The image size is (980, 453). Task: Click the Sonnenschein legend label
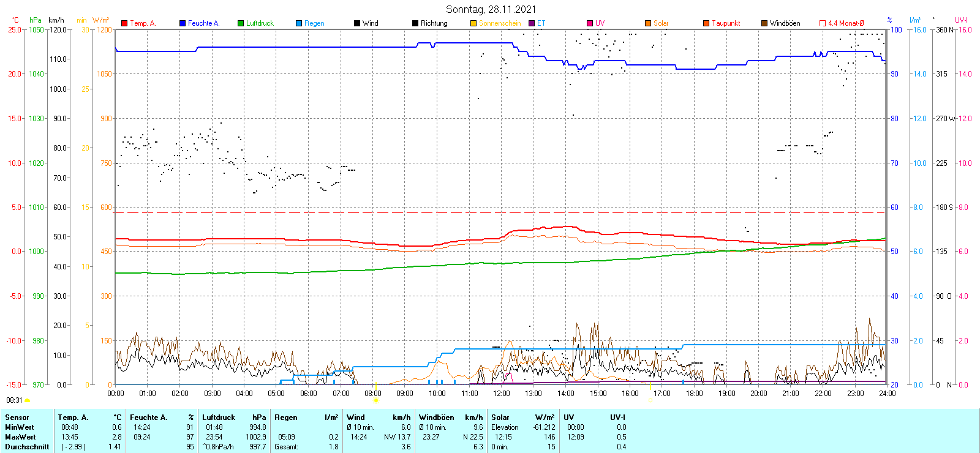tap(500, 23)
